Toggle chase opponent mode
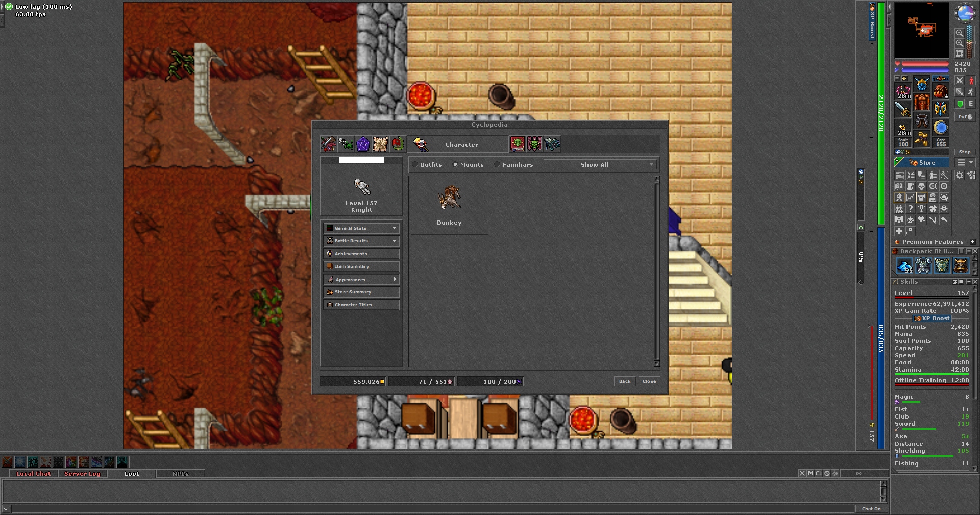 click(971, 92)
